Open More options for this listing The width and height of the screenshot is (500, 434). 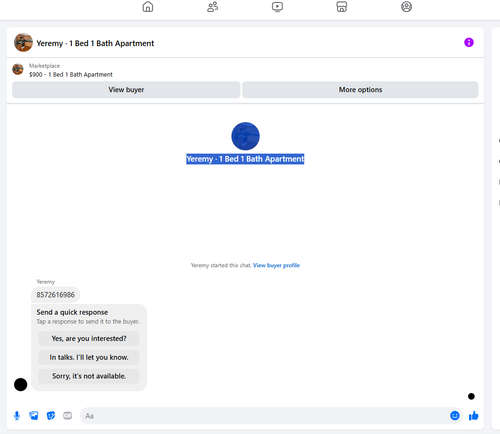[x=360, y=90]
